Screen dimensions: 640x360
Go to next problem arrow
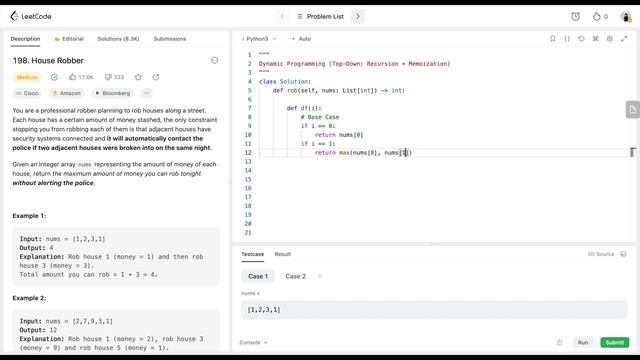click(x=358, y=16)
